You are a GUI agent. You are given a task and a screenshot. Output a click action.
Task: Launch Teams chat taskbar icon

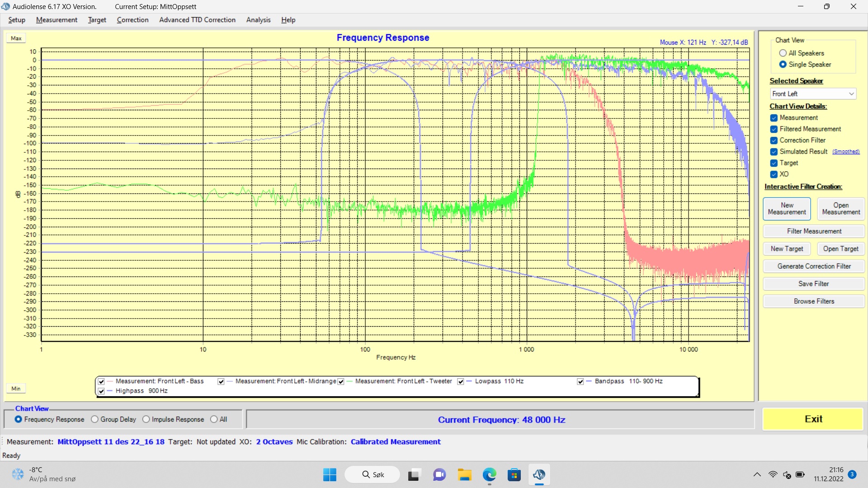[x=439, y=475]
